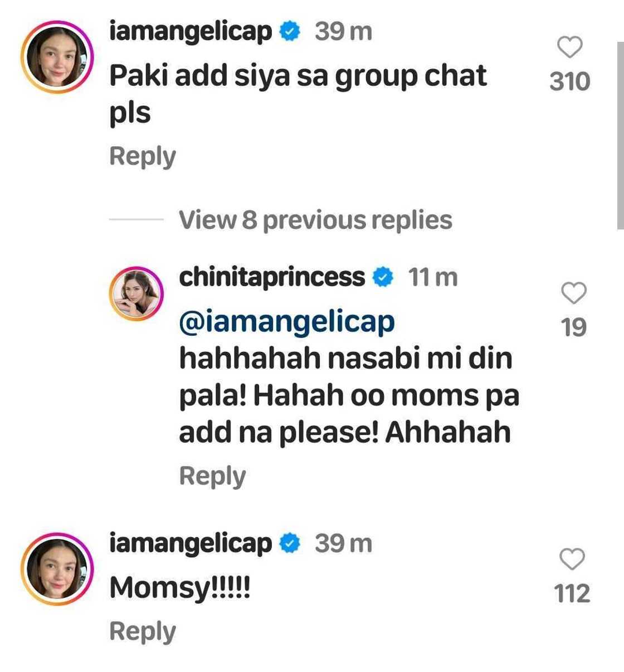The height and width of the screenshot is (672, 624).
Task: Click the verified badge on the group chat comment
Action: pyautogui.click(x=290, y=32)
